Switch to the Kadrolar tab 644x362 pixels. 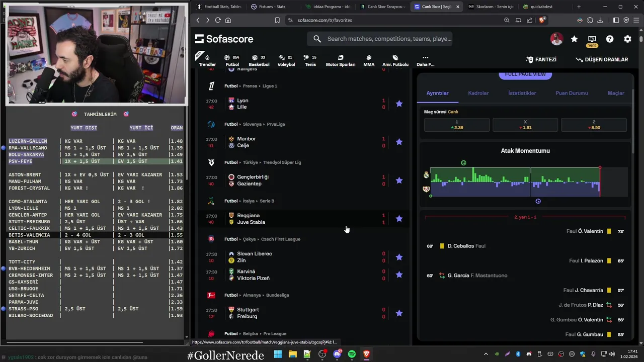(478, 93)
